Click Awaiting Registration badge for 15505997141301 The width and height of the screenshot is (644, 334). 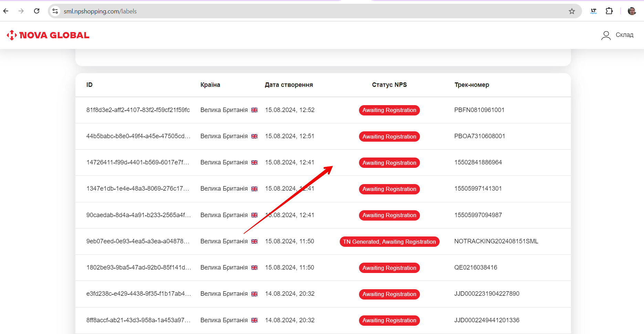(389, 189)
